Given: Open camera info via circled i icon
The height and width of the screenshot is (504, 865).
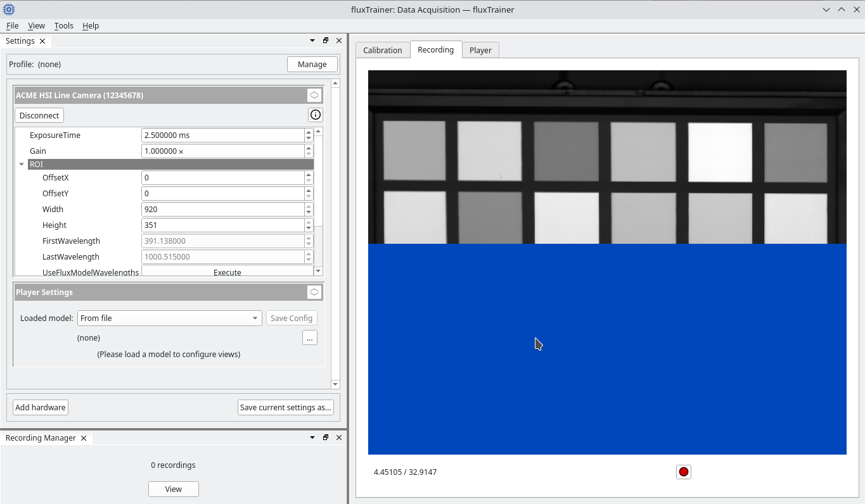Looking at the screenshot, I should tap(316, 115).
